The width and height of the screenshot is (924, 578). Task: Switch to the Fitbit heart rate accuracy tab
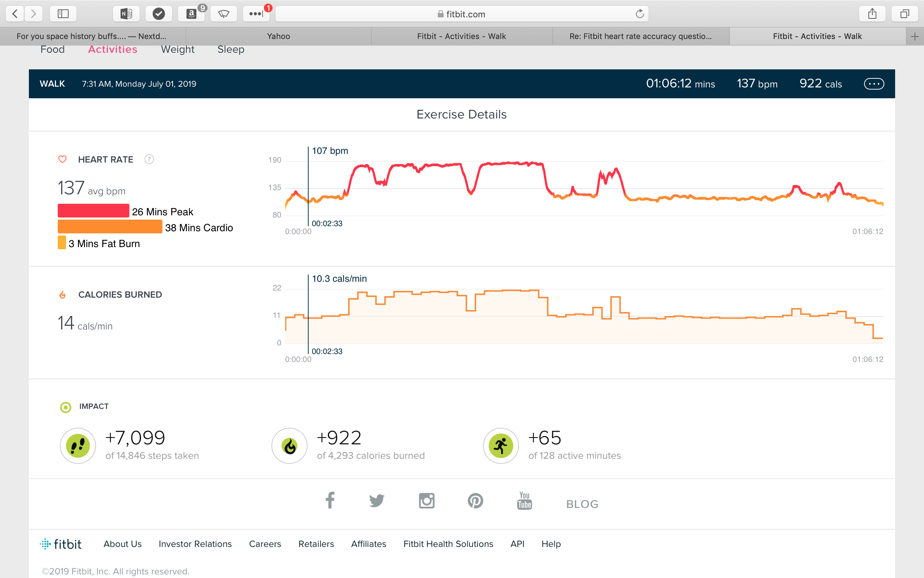pos(641,36)
